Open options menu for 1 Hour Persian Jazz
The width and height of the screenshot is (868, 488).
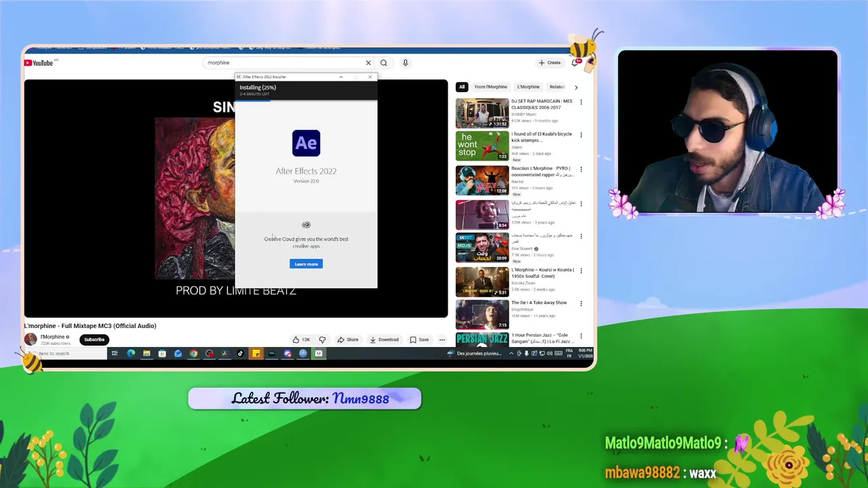580,336
